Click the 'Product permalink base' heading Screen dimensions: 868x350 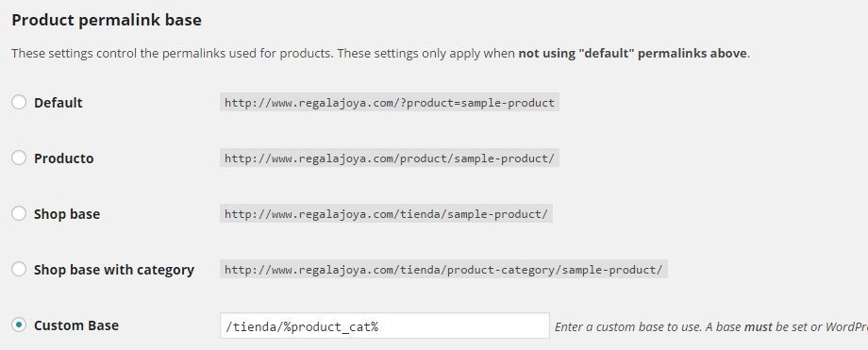[107, 21]
